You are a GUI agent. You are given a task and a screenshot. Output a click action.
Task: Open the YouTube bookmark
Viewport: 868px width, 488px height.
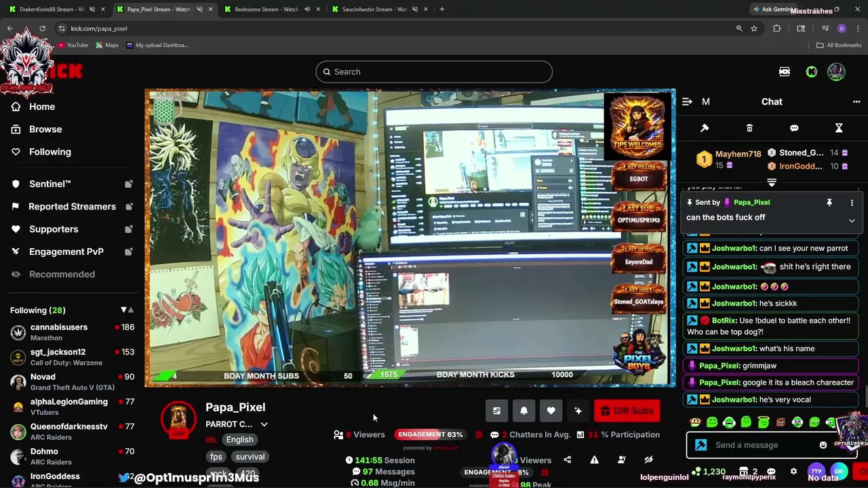point(73,45)
